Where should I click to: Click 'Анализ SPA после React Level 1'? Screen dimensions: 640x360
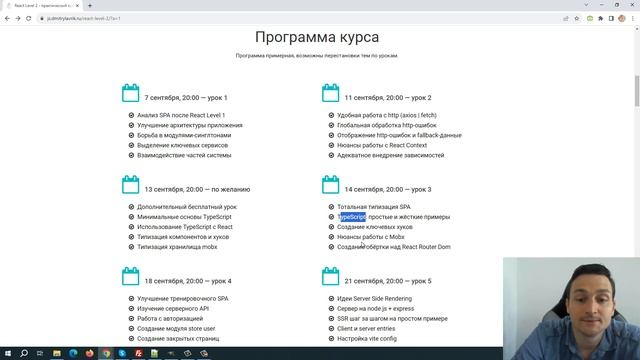click(x=181, y=116)
